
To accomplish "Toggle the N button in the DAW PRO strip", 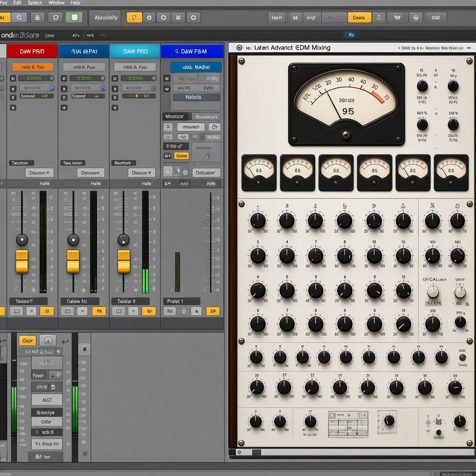I will pyautogui.click(x=115, y=108).
